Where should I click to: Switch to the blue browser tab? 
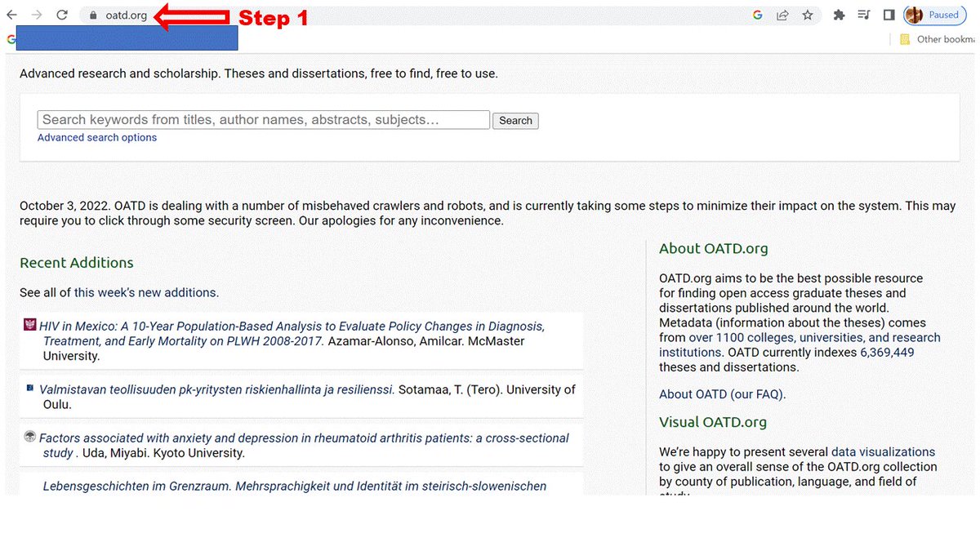coord(127,38)
